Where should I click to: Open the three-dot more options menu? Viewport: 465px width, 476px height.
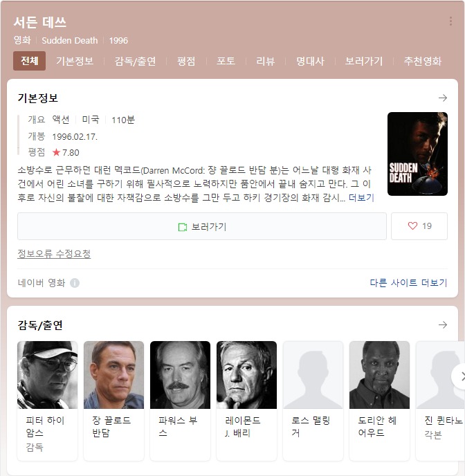[x=450, y=21]
